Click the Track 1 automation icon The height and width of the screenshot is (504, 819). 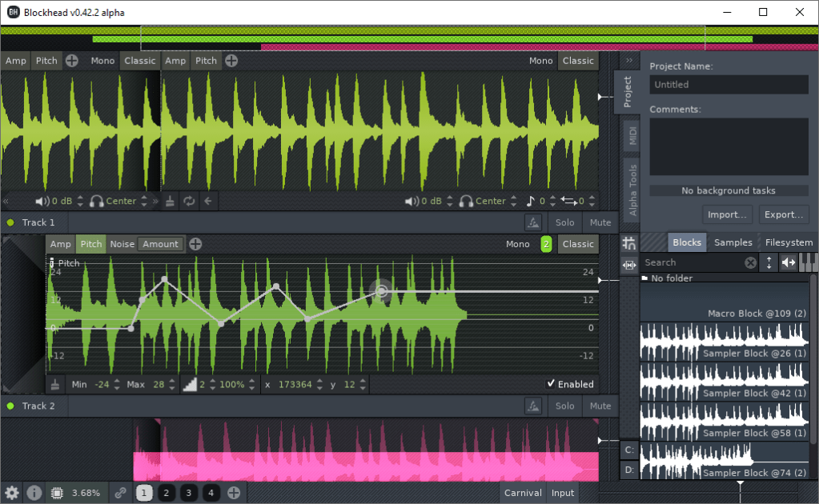click(x=532, y=222)
